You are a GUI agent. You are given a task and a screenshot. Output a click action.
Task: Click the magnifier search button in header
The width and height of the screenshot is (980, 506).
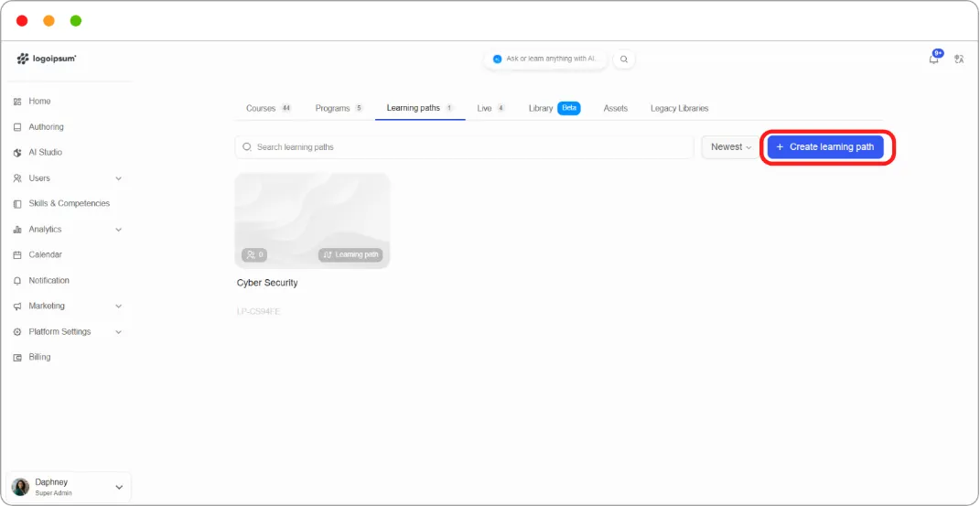coord(624,59)
